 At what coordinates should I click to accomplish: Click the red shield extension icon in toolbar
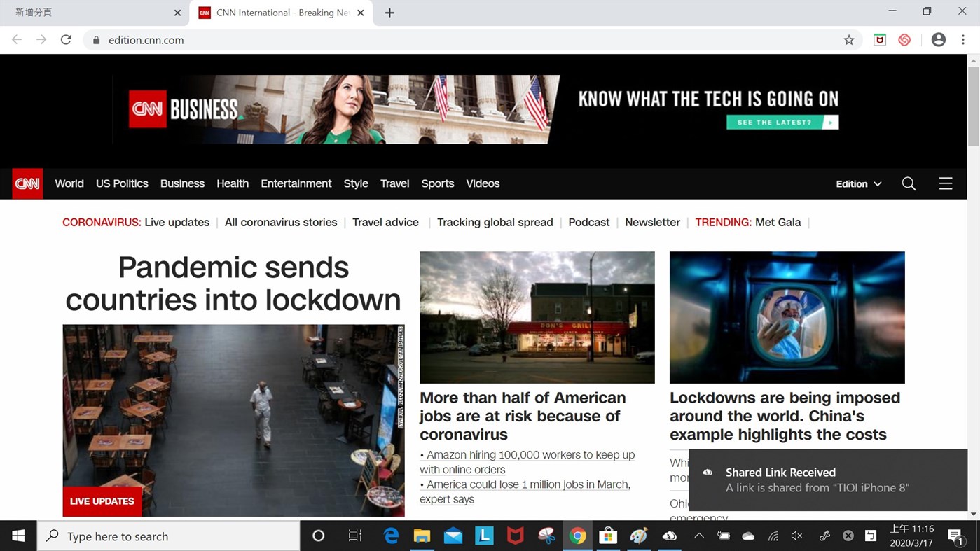coord(880,40)
